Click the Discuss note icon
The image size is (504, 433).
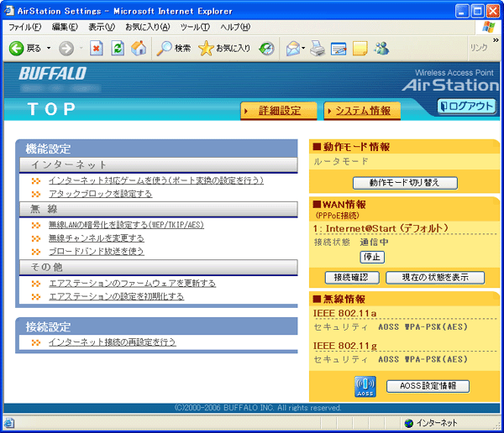[x=360, y=49]
